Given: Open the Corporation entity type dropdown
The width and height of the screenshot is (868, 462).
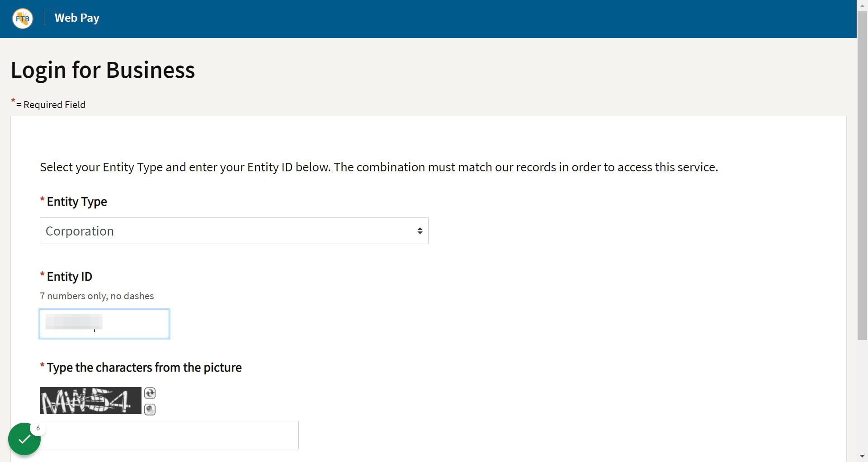Looking at the screenshot, I should (x=234, y=231).
